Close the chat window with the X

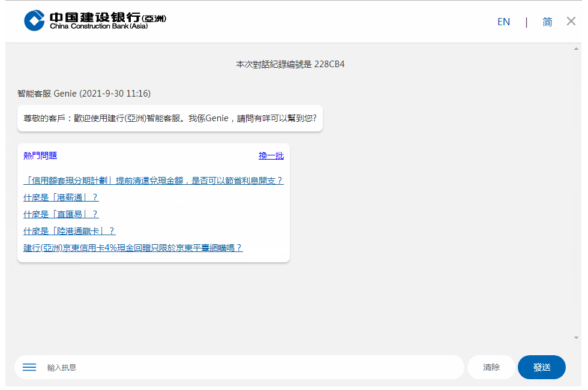click(571, 22)
